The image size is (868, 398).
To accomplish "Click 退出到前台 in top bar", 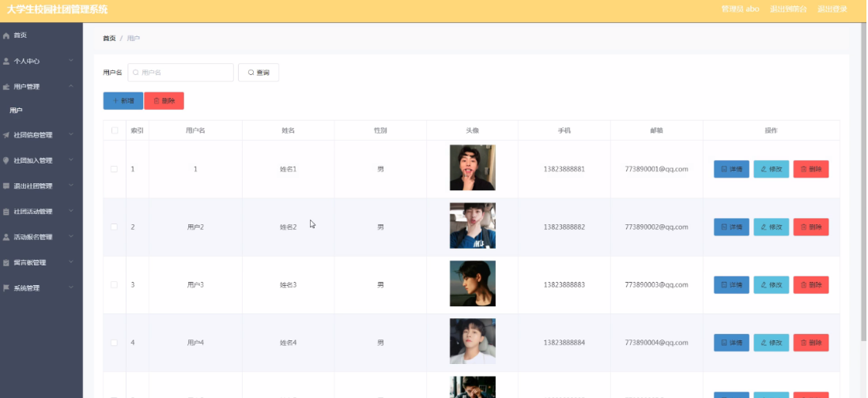I will [x=788, y=9].
